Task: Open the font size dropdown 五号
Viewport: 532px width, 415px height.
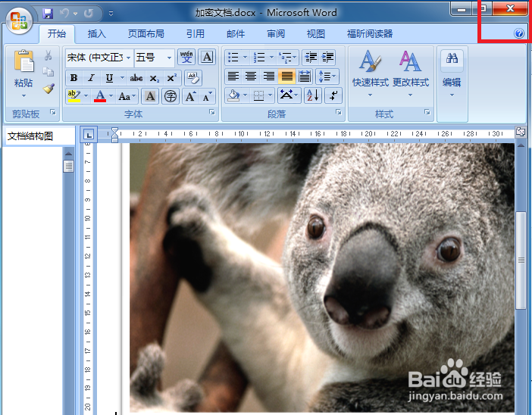Action: (169, 58)
